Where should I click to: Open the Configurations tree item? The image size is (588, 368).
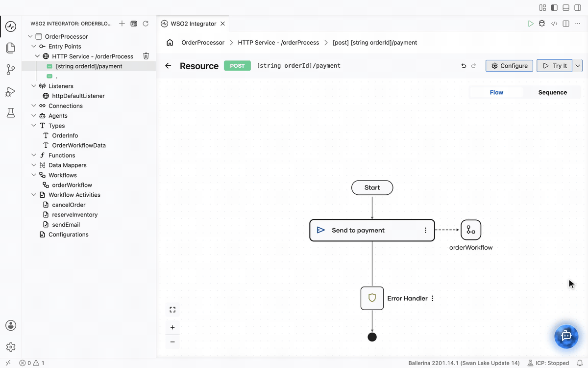69,235
